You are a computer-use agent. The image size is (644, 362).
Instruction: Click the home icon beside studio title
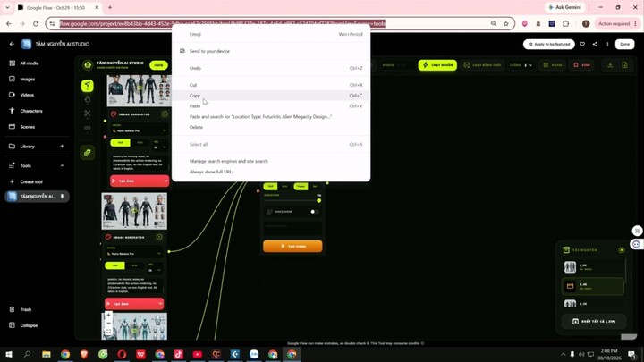pos(88,65)
